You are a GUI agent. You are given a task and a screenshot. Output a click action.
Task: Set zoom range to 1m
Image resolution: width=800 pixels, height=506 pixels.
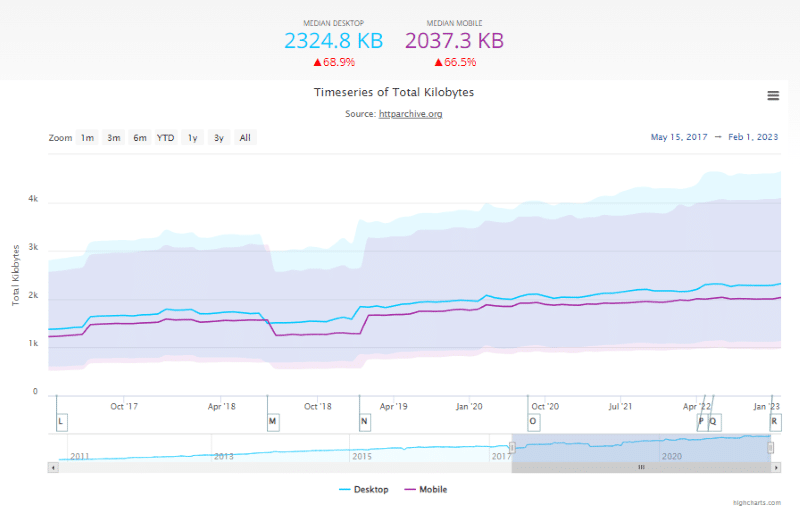pos(88,138)
